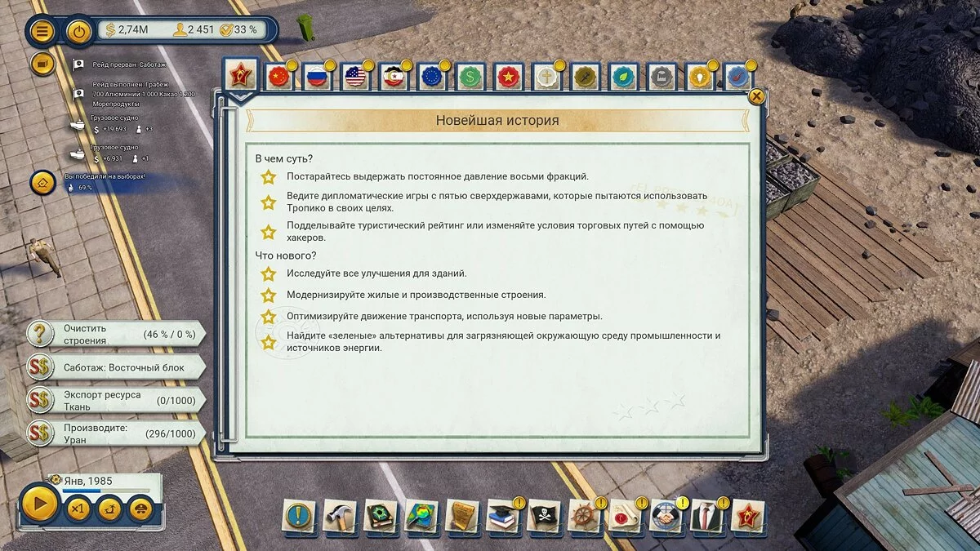Open the USA flag tab
Image resolution: width=980 pixels, height=551 pixels.
pos(354,78)
